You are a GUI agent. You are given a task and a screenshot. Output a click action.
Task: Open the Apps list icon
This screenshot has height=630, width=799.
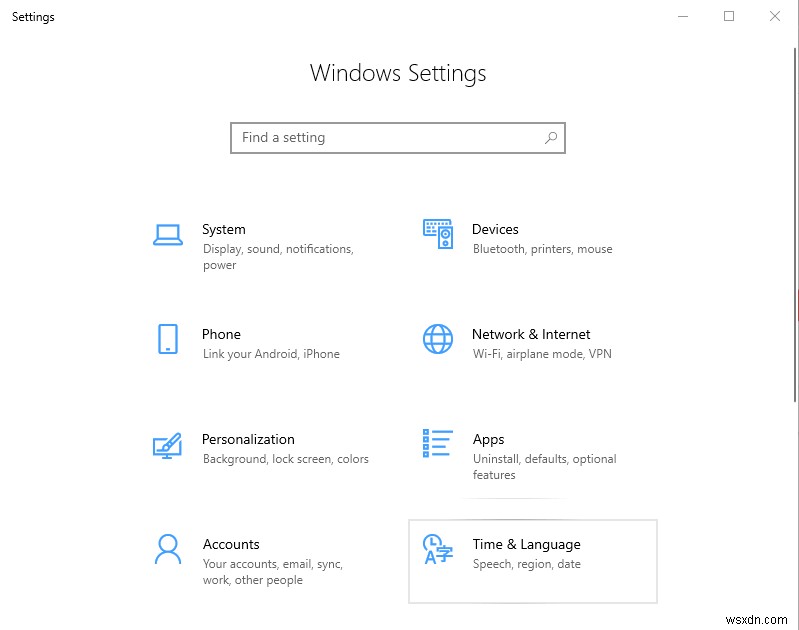pyautogui.click(x=438, y=443)
